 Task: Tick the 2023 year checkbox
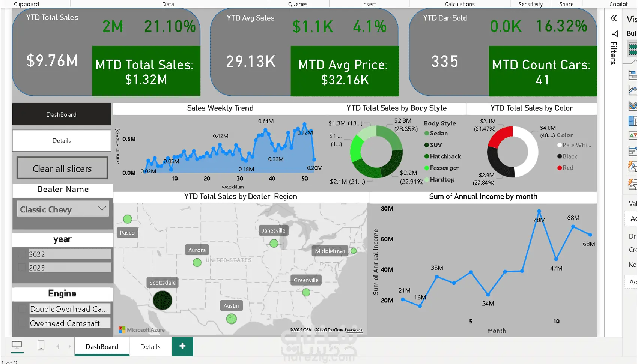pyautogui.click(x=22, y=268)
